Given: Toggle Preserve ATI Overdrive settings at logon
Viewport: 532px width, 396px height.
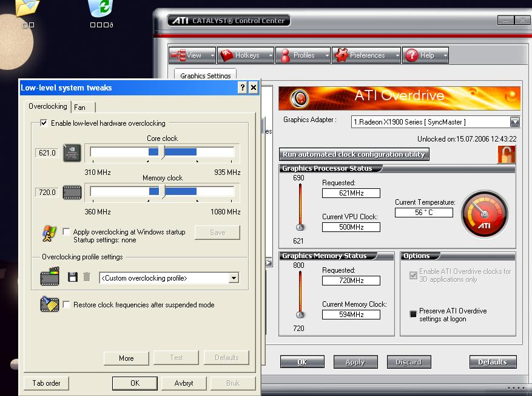Looking at the screenshot, I should coord(413,314).
